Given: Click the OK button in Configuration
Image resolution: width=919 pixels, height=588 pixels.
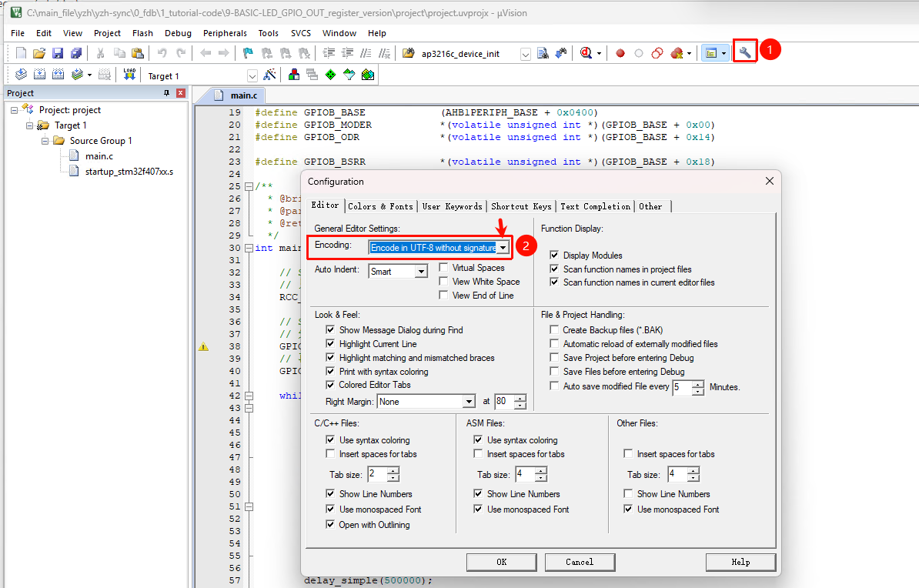Looking at the screenshot, I should click(x=502, y=562).
